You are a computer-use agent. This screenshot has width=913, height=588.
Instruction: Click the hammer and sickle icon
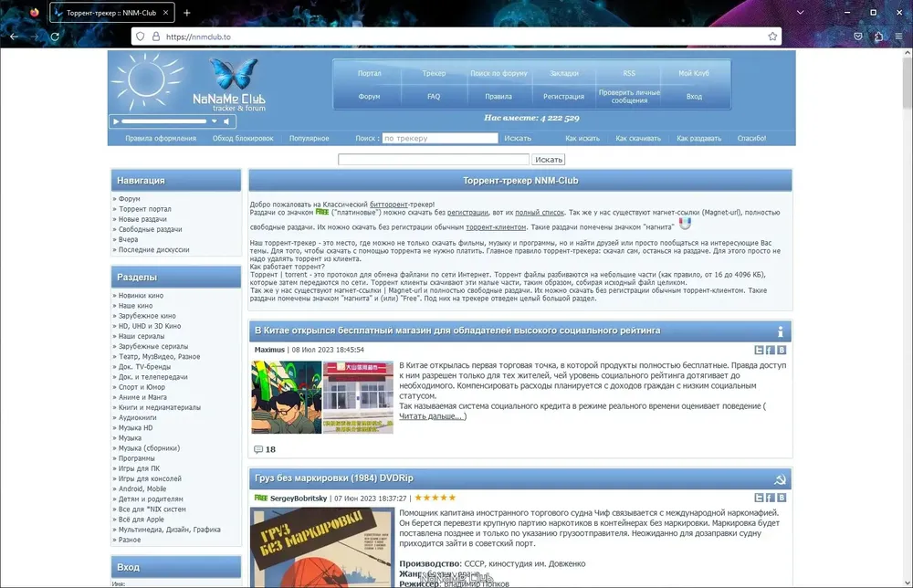[780, 479]
